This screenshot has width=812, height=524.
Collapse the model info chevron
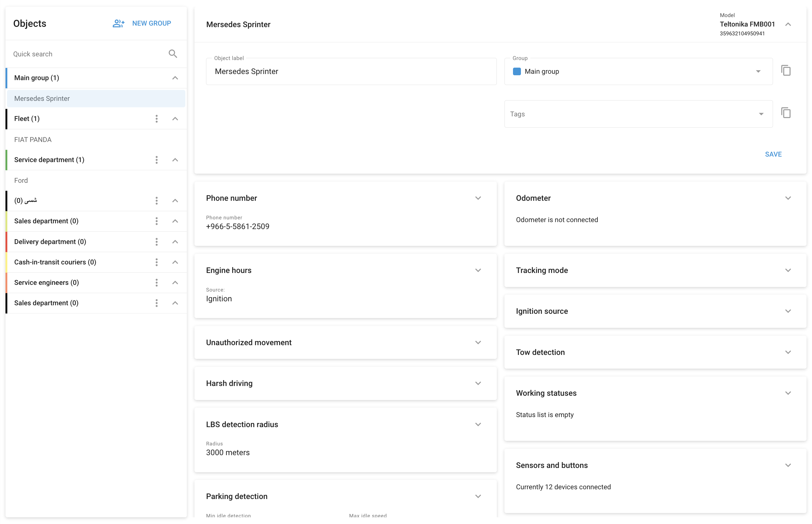click(788, 24)
